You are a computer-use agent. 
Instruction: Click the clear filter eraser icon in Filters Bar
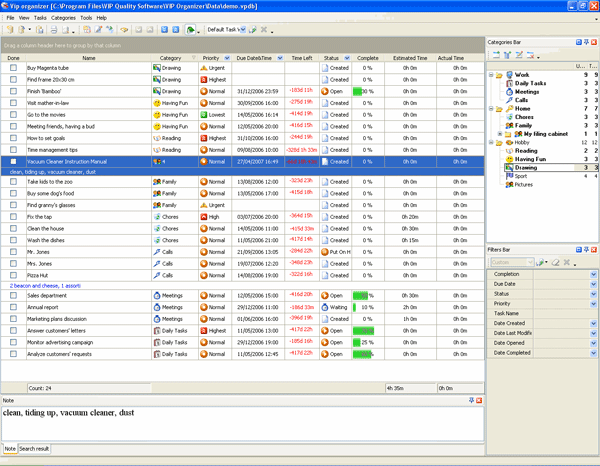click(x=555, y=262)
